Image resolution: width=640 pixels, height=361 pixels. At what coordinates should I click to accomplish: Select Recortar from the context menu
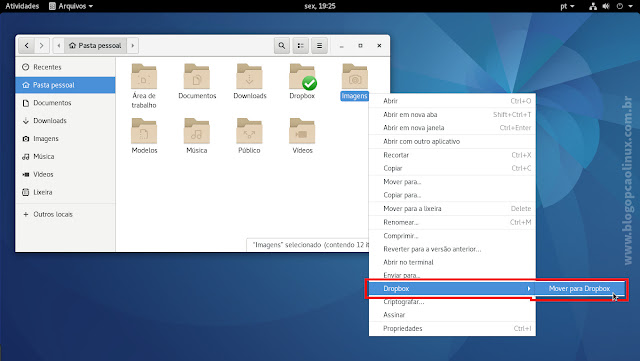[452, 155]
